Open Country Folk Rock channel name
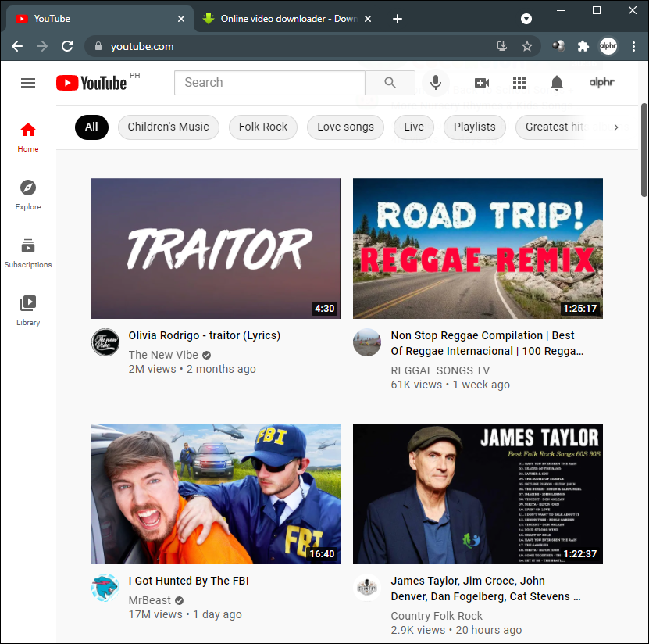This screenshot has width=649, height=644. point(437,616)
